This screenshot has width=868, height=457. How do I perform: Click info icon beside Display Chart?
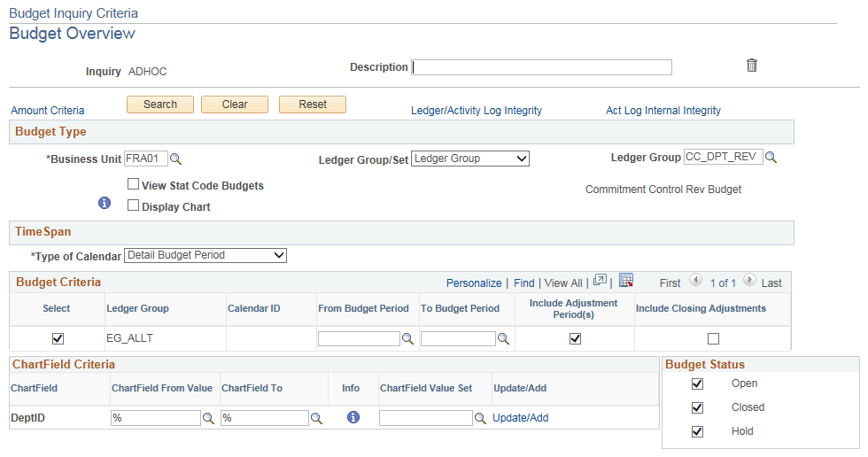105,203
